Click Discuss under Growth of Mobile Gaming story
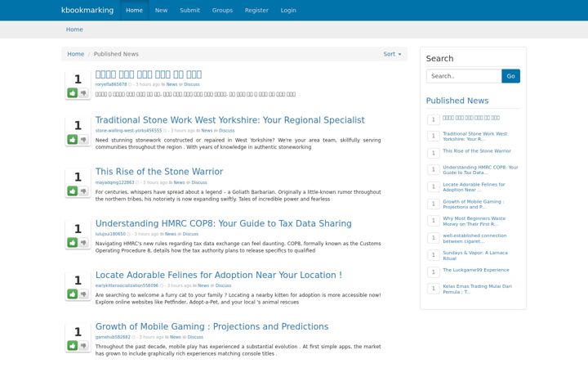This screenshot has width=588, height=368. pos(195,337)
